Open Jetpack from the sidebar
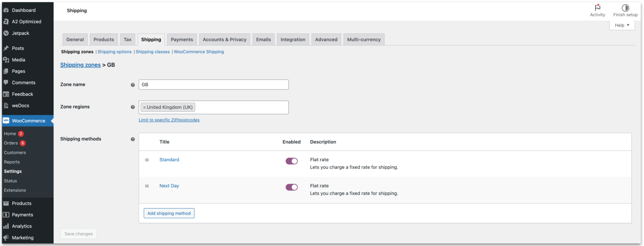Image resolution: width=644 pixels, height=246 pixels. [21, 33]
